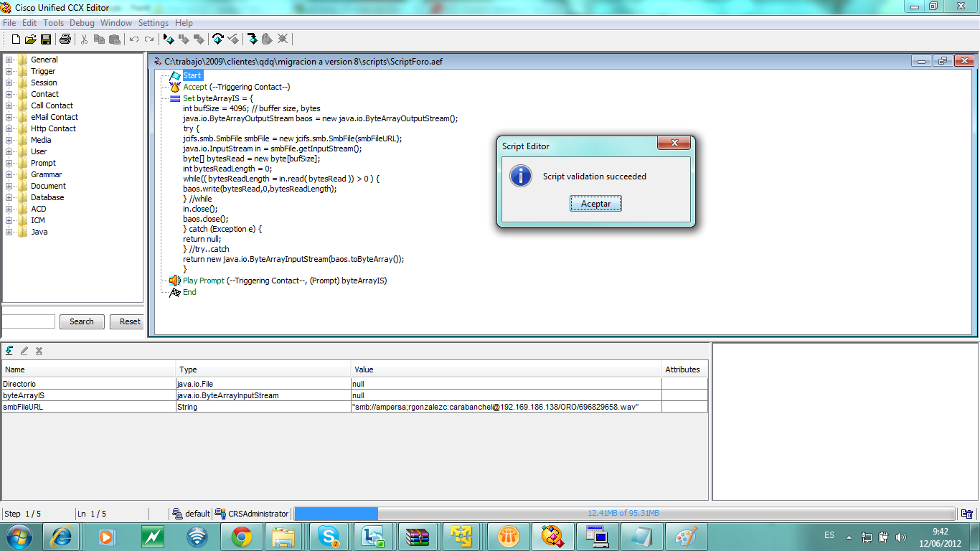Click the memory usage progress bar
Screen dimensions: 980x551
[625, 514]
